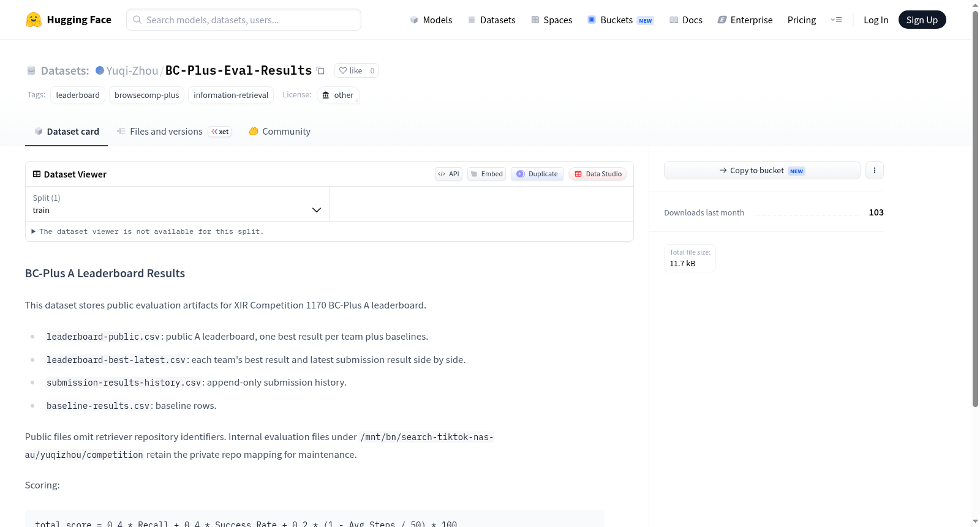Filter by the information-retrieval tag
The image size is (980, 527).
click(x=231, y=95)
